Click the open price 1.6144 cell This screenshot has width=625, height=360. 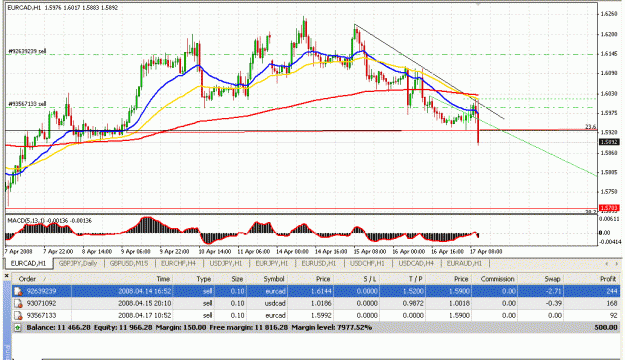321,291
